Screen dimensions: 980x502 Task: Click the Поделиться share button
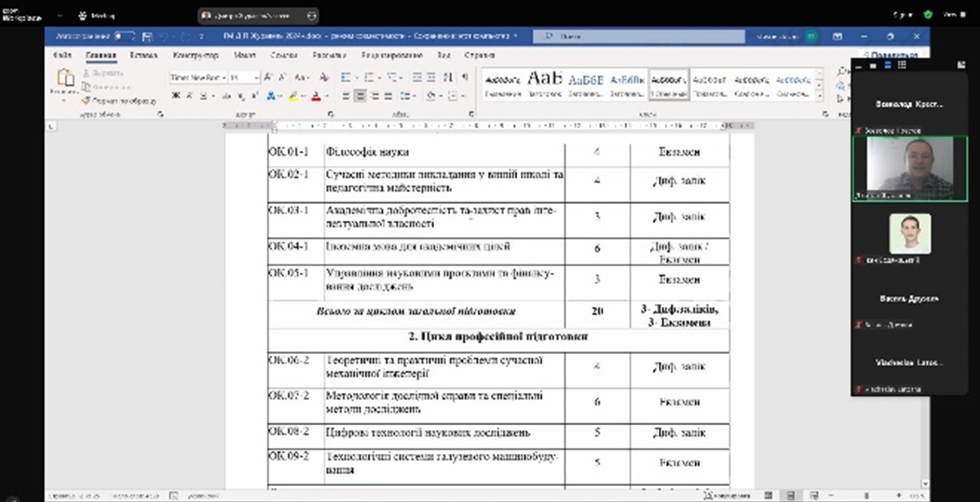click(x=891, y=55)
